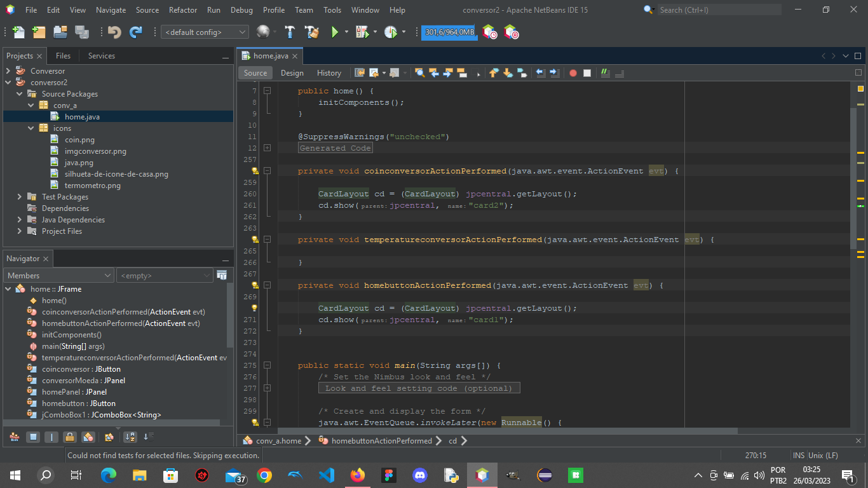868x488 pixels.
Task: Click homebuttonActionPerformed breadcrumb
Action: pyautogui.click(x=381, y=440)
